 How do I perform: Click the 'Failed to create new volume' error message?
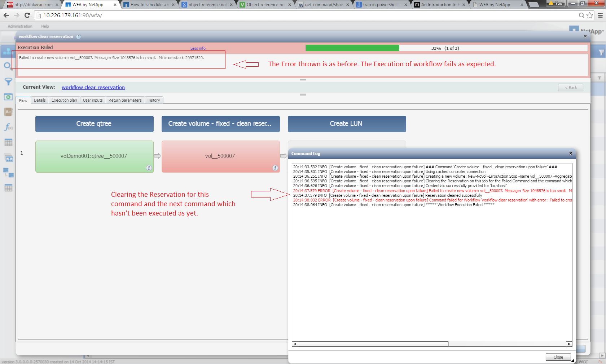pos(111,58)
